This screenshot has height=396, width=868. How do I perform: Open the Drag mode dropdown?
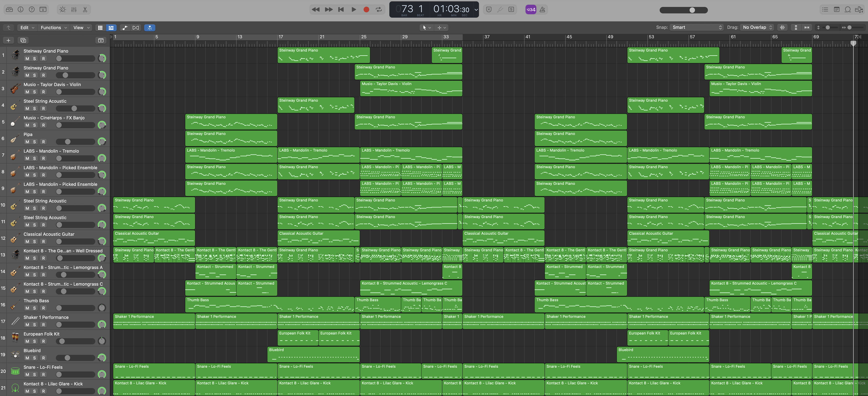tap(757, 27)
